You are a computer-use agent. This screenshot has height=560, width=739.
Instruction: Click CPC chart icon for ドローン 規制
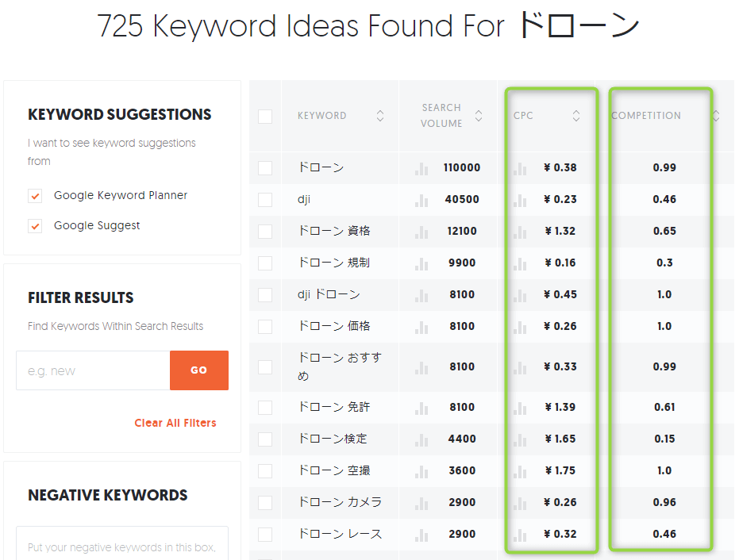click(520, 263)
